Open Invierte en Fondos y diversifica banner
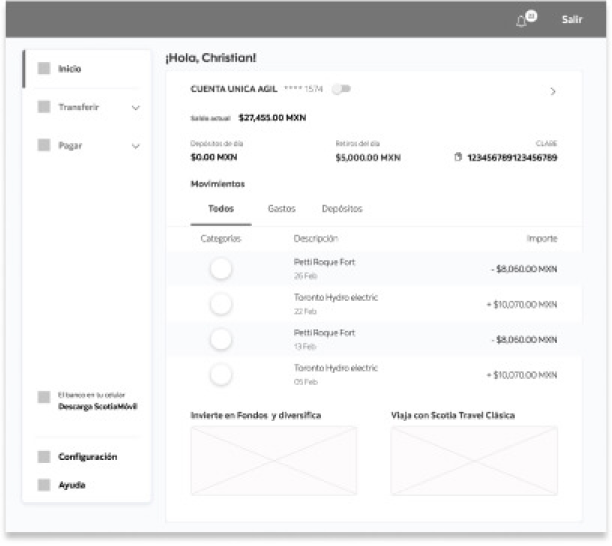This screenshot has height=546, width=612. click(274, 461)
